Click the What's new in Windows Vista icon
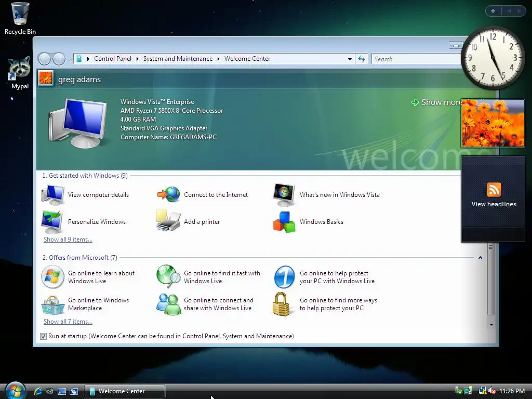The width and height of the screenshot is (532, 399). pos(284,195)
